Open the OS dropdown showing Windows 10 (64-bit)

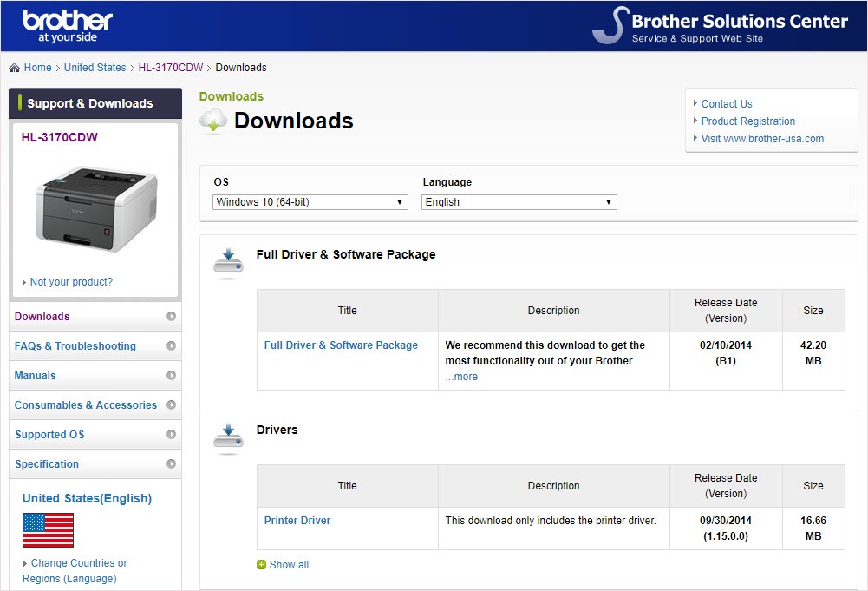click(310, 202)
